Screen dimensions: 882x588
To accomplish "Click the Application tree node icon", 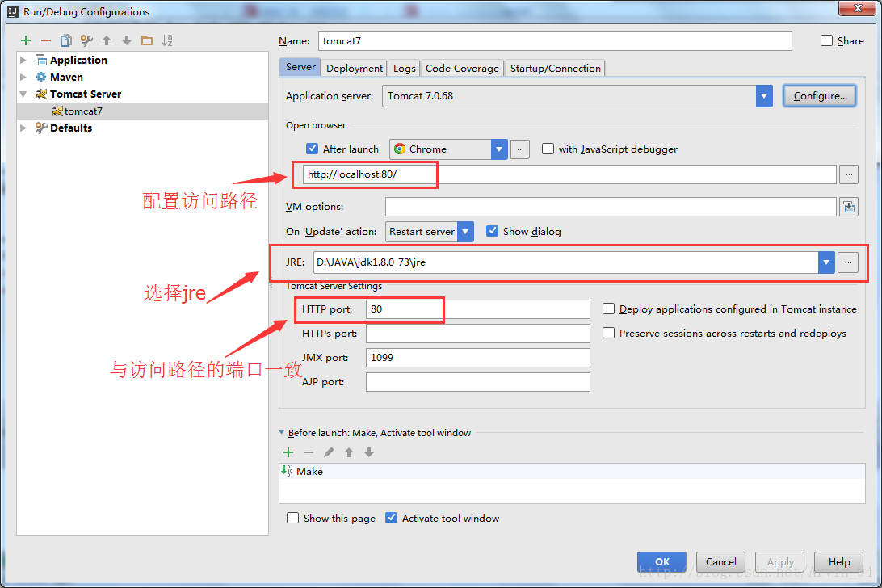I will tap(41, 60).
